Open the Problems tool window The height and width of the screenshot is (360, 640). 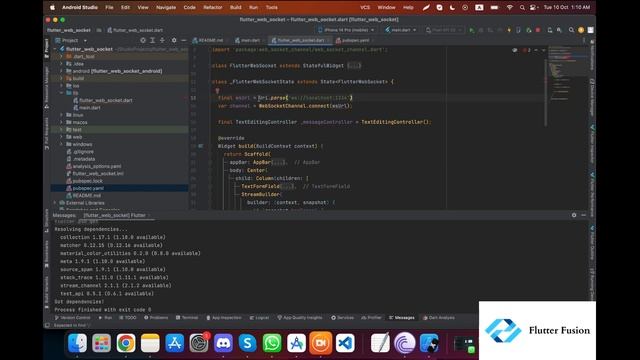click(x=156, y=318)
